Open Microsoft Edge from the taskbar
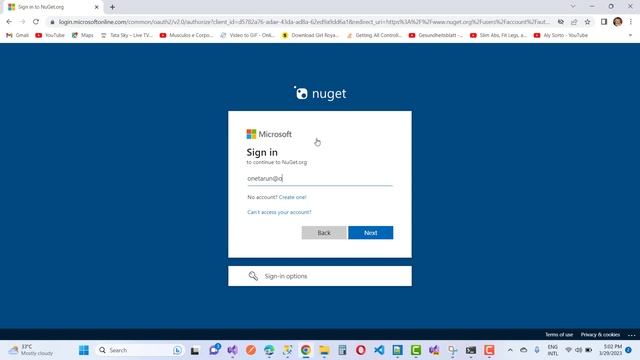The image size is (640, 360). click(x=269, y=350)
